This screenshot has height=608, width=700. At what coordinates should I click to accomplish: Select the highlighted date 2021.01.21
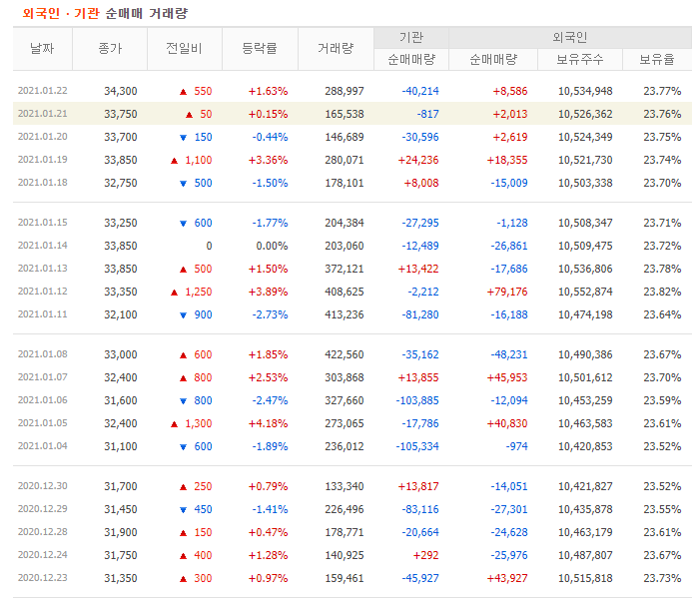click(x=42, y=114)
